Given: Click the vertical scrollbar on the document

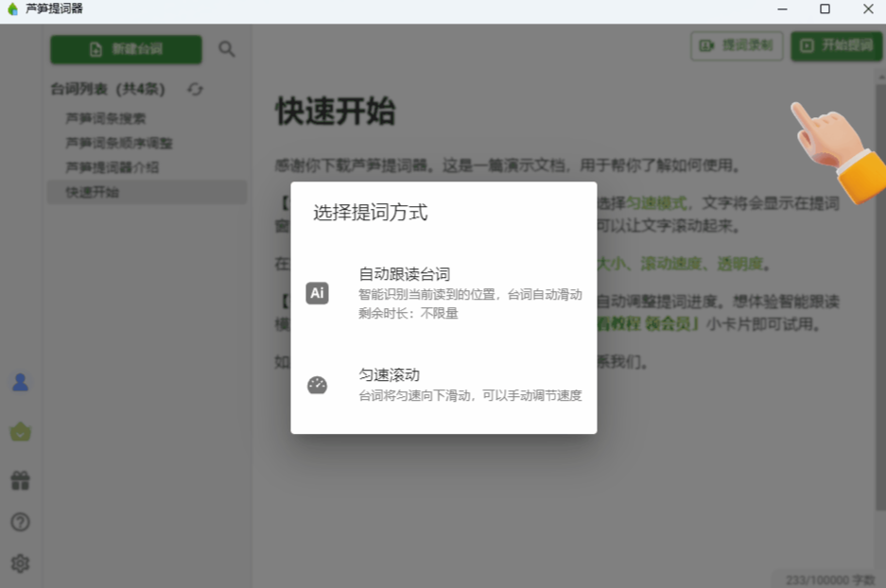Looking at the screenshot, I should 879,284.
